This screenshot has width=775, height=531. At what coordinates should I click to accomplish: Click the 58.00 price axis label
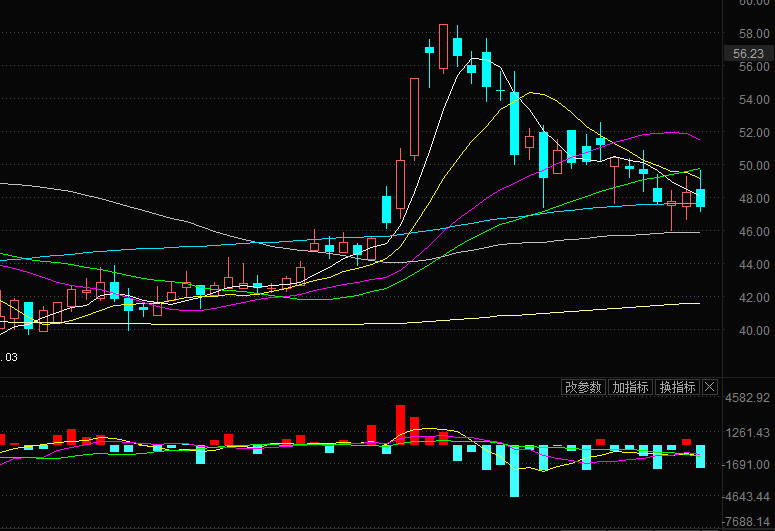tap(754, 34)
